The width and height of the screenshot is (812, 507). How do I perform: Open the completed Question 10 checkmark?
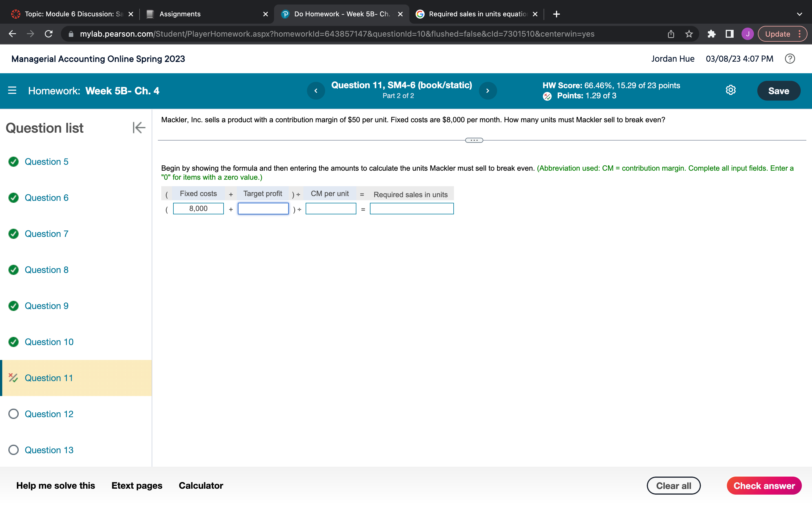[14, 342]
